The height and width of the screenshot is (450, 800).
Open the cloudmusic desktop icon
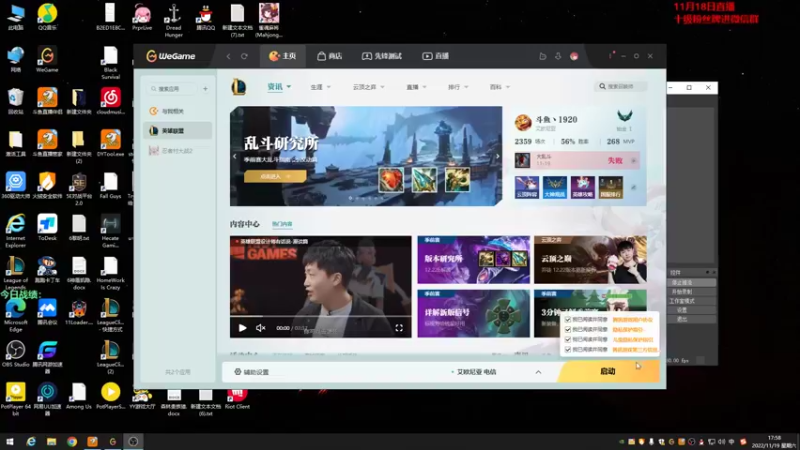point(110,101)
